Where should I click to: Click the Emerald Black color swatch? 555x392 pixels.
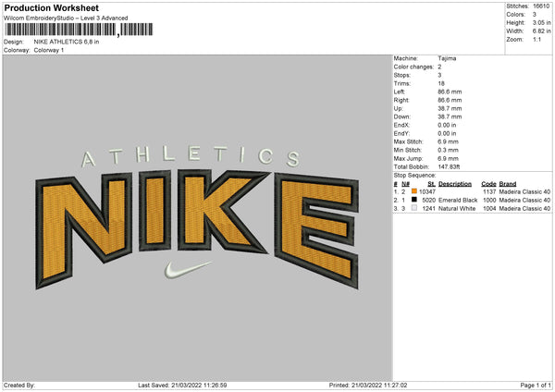tap(414, 200)
